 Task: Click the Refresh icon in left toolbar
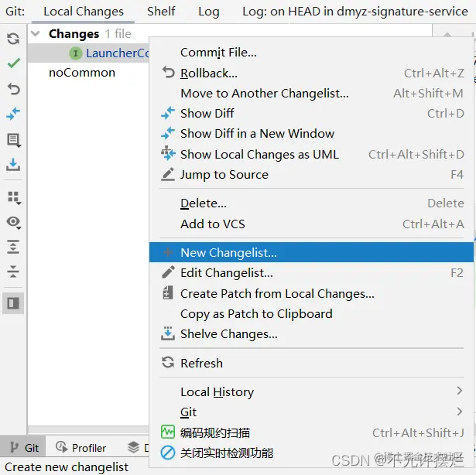click(x=13, y=39)
